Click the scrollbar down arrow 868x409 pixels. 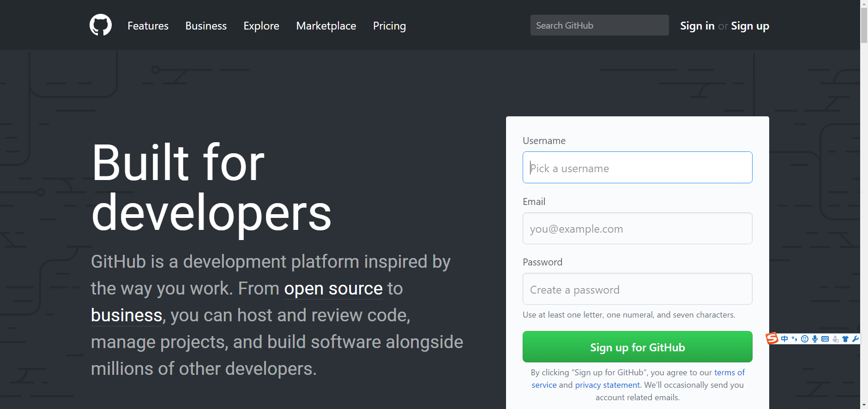(864, 405)
